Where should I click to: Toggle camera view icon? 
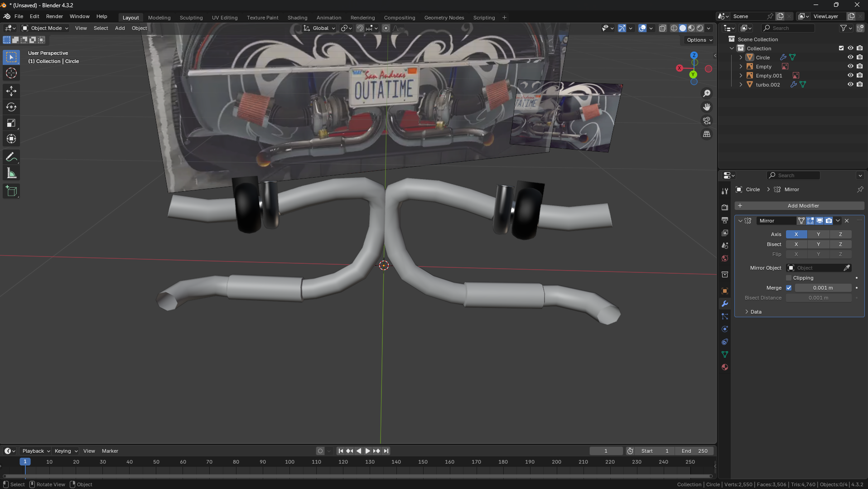[x=707, y=121]
